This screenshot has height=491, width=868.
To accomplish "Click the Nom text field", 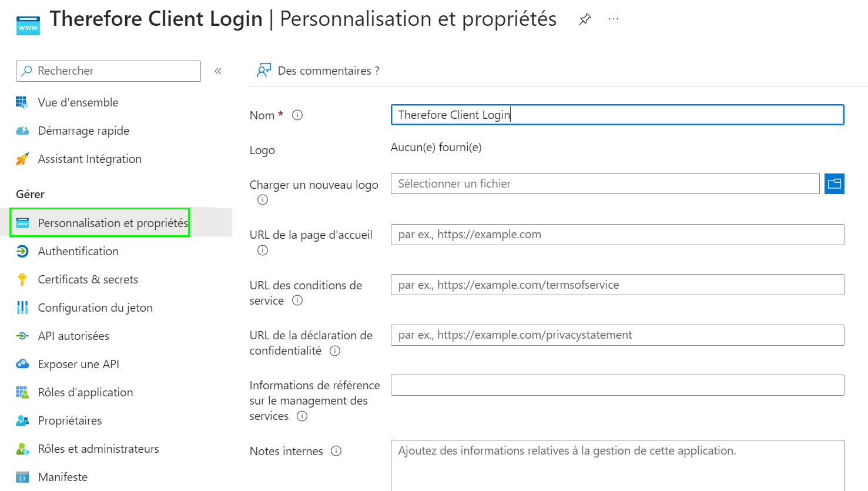I will (617, 115).
